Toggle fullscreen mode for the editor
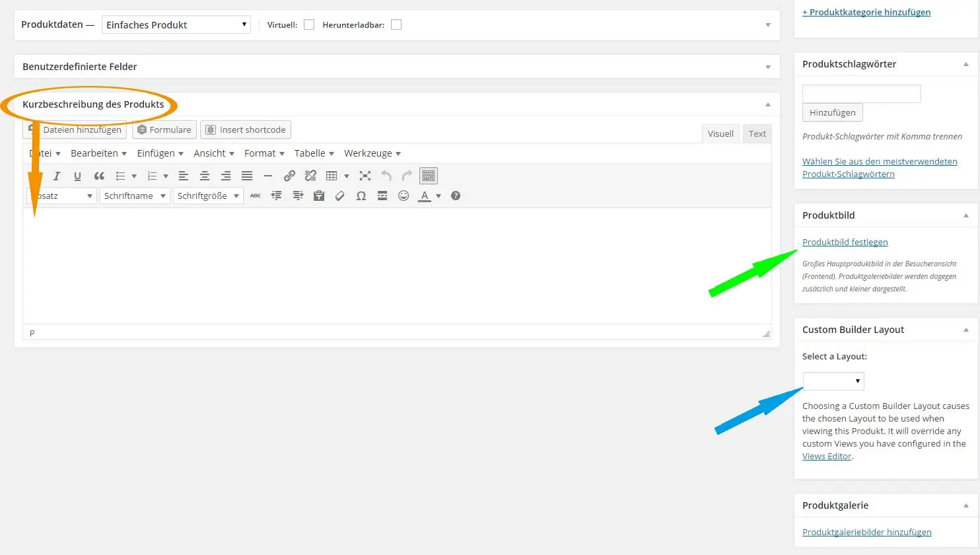980x555 pixels. (365, 176)
